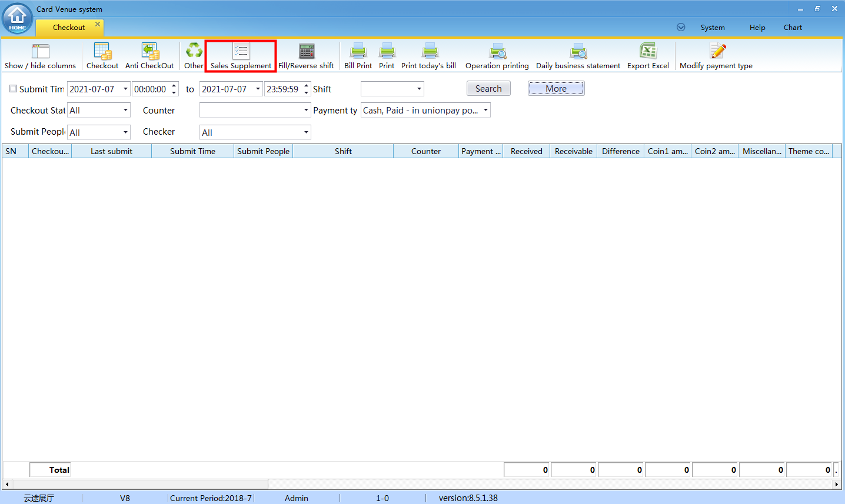This screenshot has width=845, height=504.
Task: Click the Received column header
Action: 527,151
